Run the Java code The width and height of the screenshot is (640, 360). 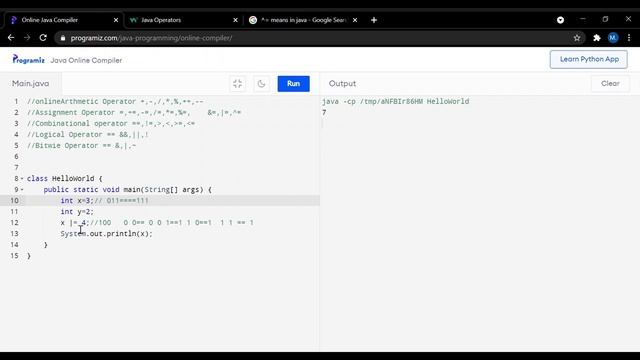pyautogui.click(x=293, y=84)
